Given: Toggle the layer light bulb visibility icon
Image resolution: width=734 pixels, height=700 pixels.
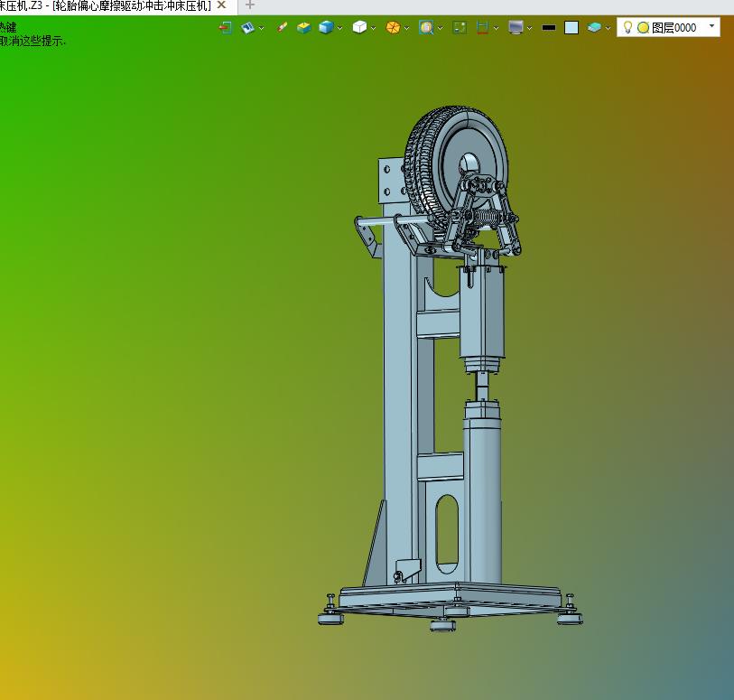Looking at the screenshot, I should tap(628, 27).
